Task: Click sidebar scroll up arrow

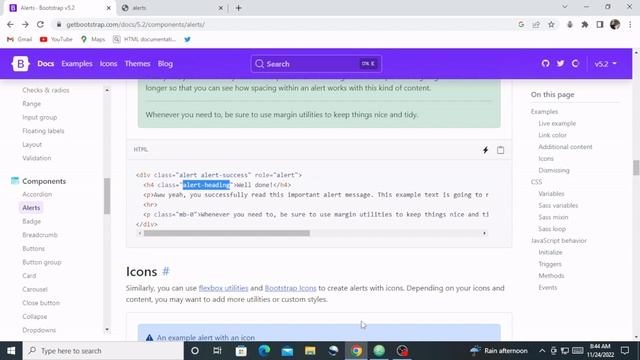Action: tap(107, 90)
